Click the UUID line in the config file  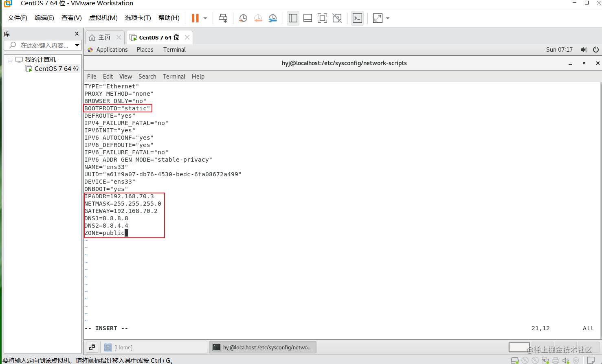coord(163,174)
